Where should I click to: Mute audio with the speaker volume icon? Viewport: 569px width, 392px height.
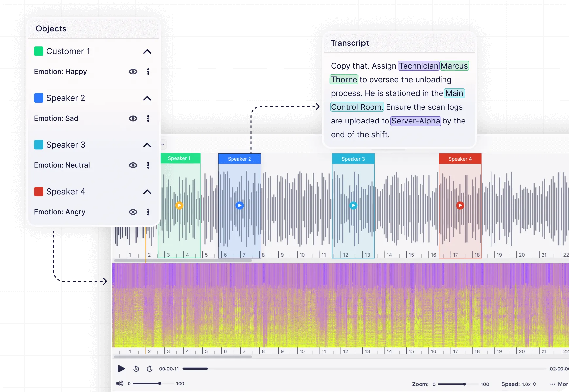point(120,384)
